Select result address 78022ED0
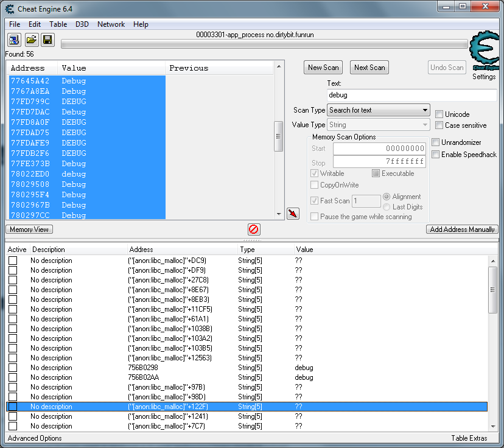 coord(30,174)
